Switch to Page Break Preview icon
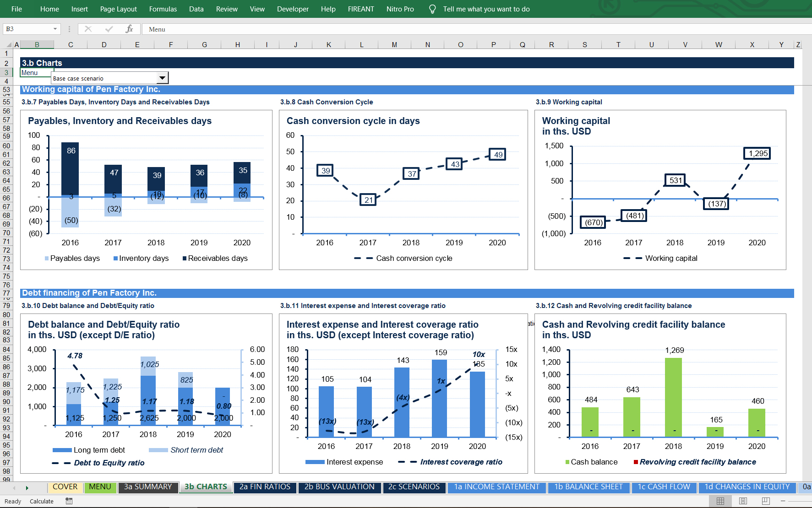 click(765, 501)
